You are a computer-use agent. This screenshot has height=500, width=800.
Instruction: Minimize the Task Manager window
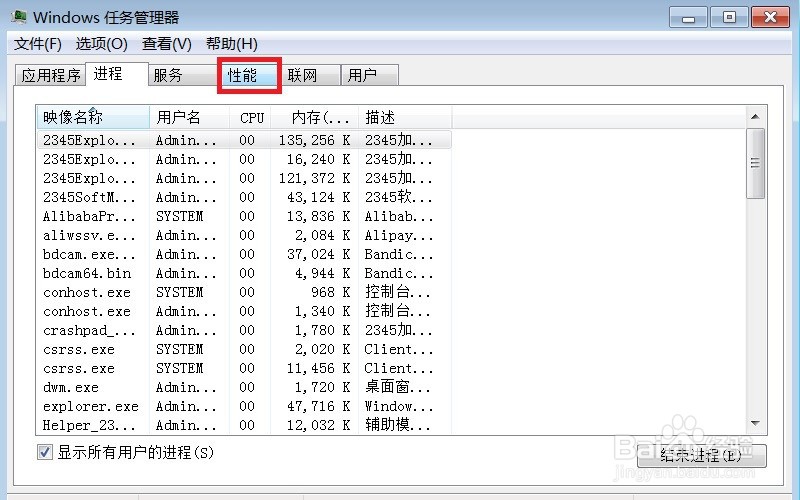point(688,18)
